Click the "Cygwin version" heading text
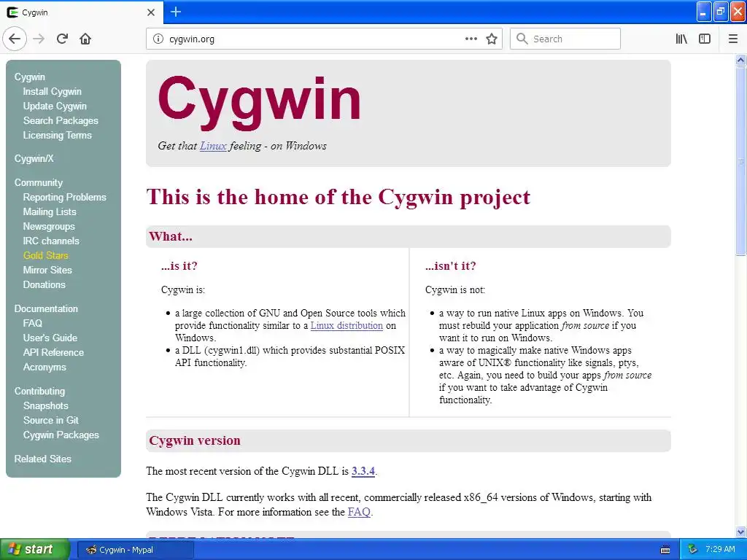This screenshot has width=747, height=560. coord(194,440)
